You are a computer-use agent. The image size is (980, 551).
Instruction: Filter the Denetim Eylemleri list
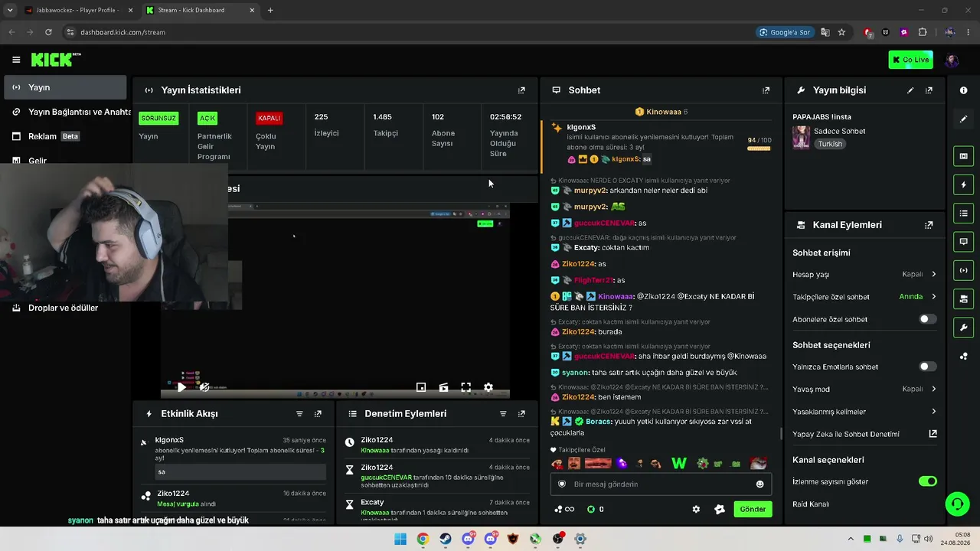coord(503,414)
